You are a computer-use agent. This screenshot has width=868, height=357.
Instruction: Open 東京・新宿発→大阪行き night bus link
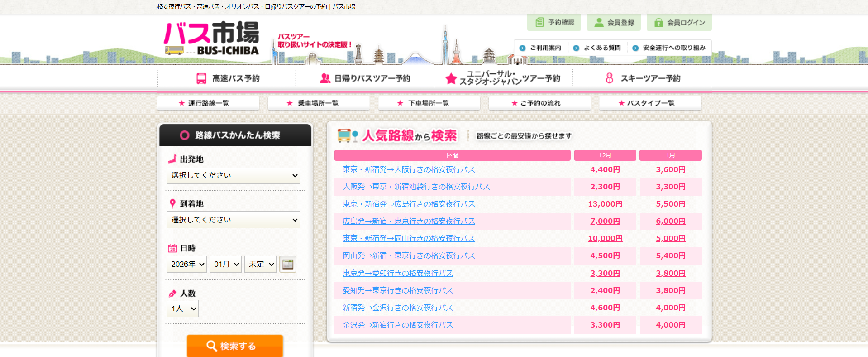pyautogui.click(x=409, y=169)
